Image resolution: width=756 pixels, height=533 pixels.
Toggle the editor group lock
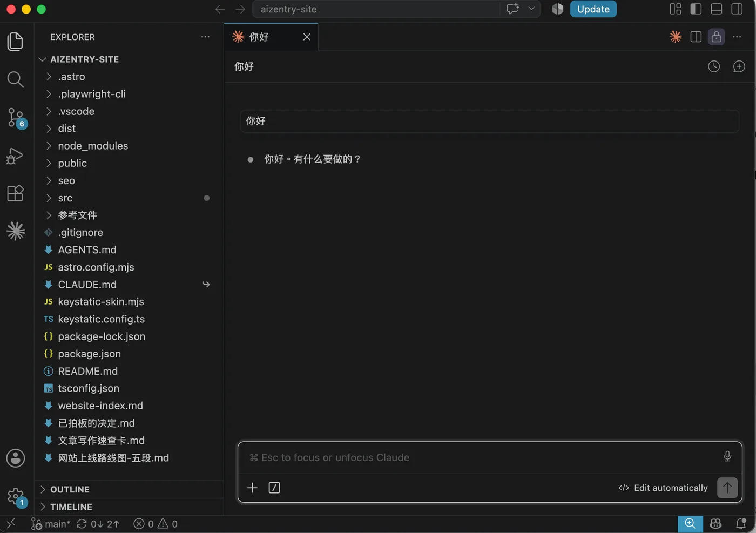717,37
